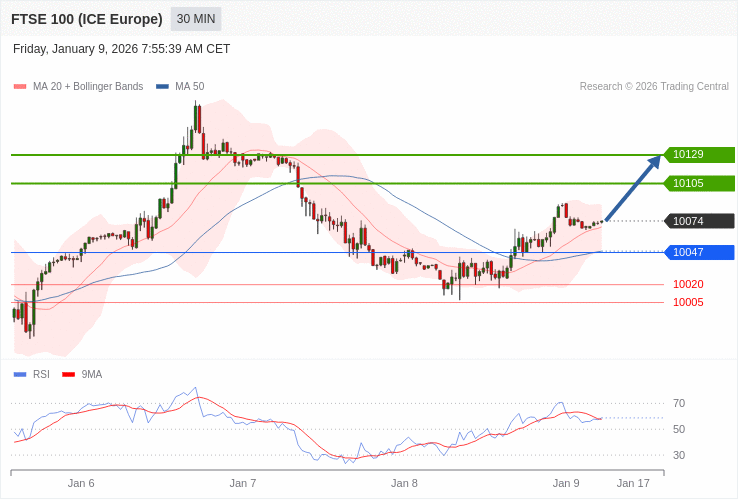The width and height of the screenshot is (738, 500).
Task: Click the pink MA 20 Bollinger Bands swatch
Action: coord(20,87)
